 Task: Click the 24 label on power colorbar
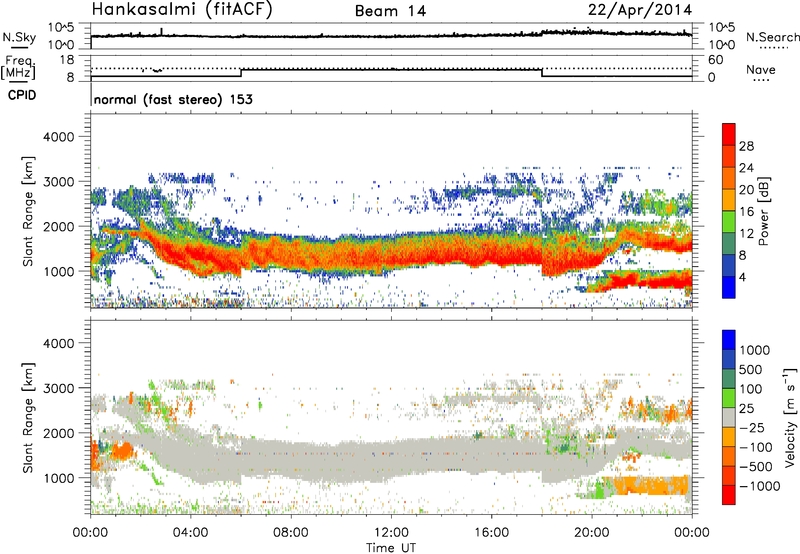click(x=746, y=168)
